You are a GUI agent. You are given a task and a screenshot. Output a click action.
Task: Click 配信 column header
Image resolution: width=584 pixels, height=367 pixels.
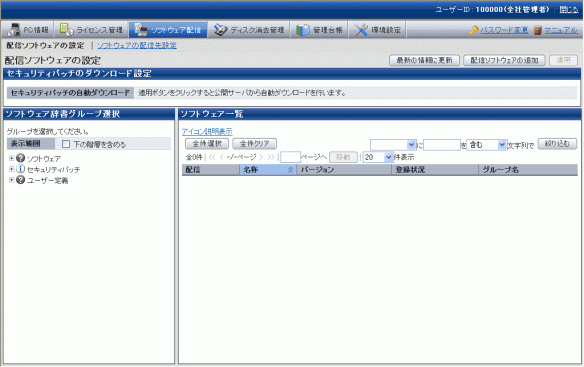point(210,170)
